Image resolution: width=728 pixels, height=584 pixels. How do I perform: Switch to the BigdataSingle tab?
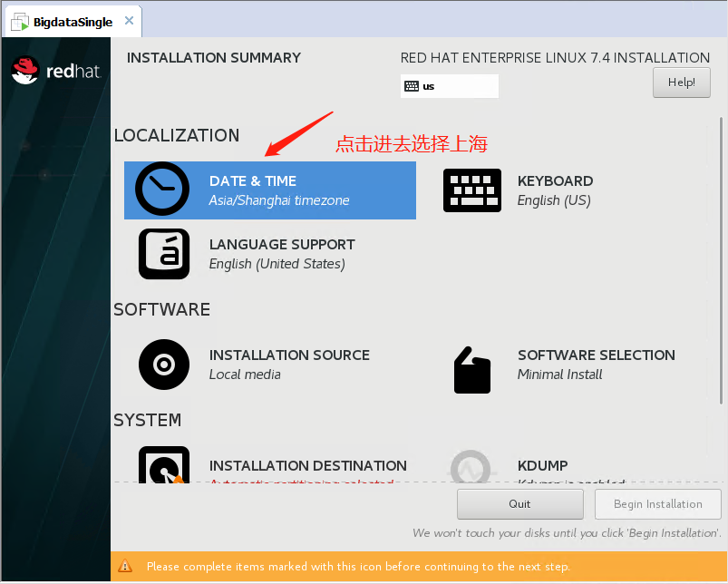click(73, 22)
